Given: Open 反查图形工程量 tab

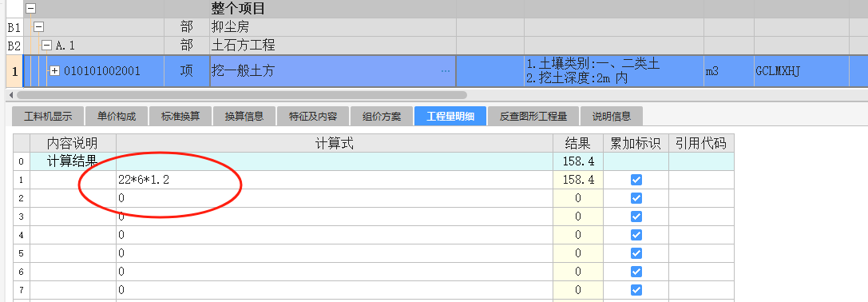Looking at the screenshot, I should [533, 117].
